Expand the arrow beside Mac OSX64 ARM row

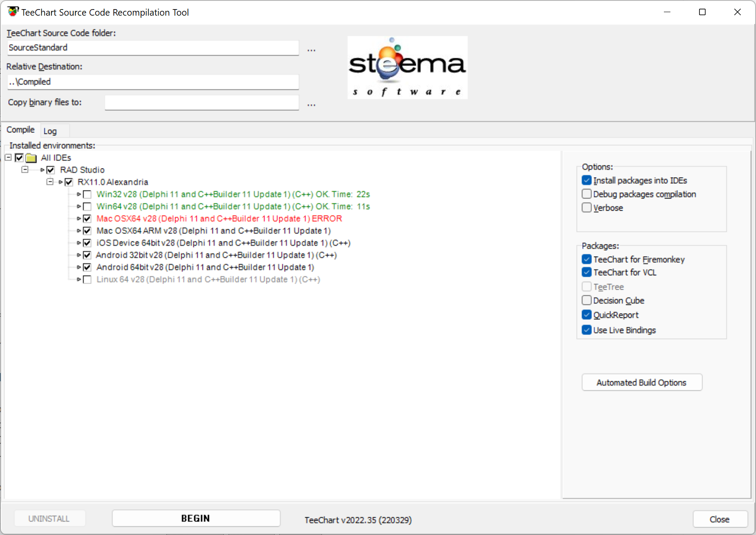79,231
